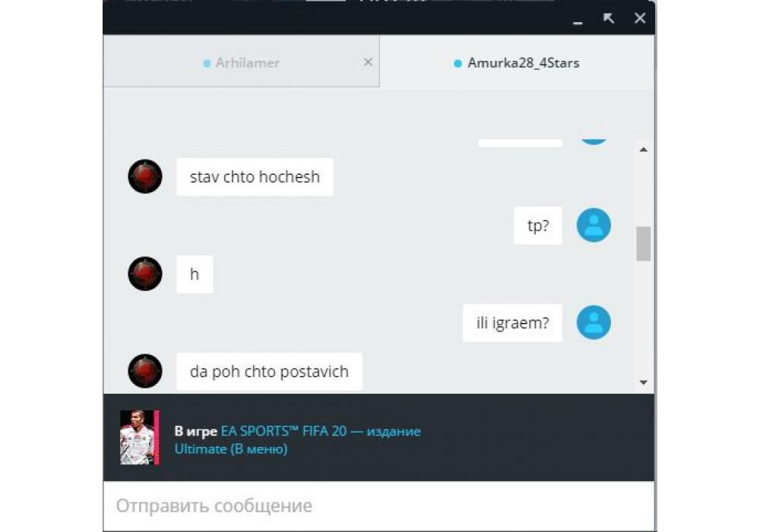Screen dimensions: 760x532
Task: Click online status dot on Amurka28_4Stars tab
Action: [x=457, y=64]
